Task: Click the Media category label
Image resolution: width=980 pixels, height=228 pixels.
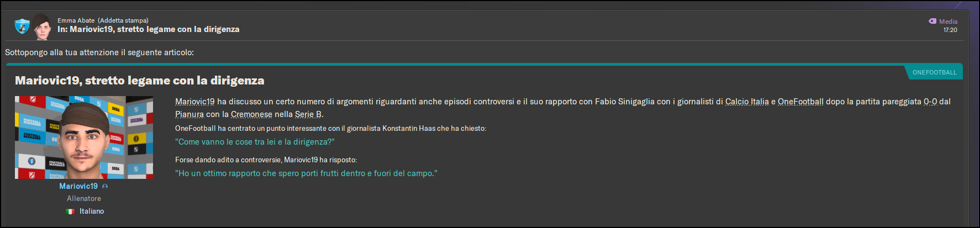Action: point(948,22)
